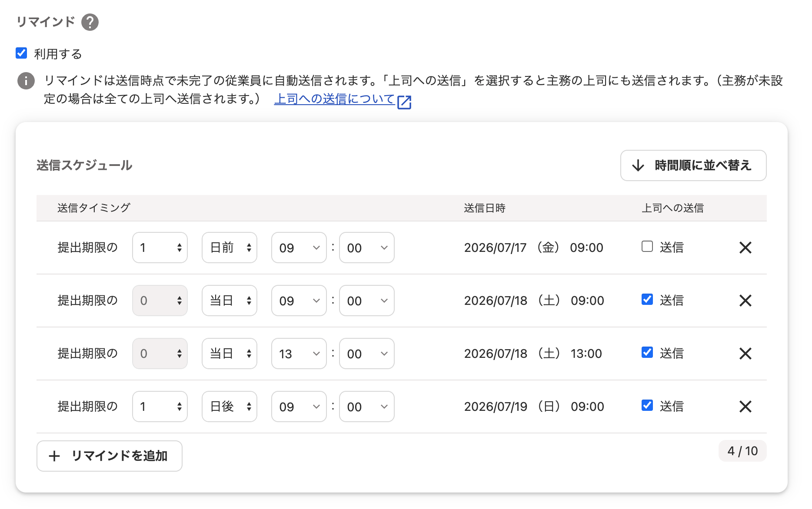Click the disabled 0 stepper in the 13:00 row

pos(160,354)
